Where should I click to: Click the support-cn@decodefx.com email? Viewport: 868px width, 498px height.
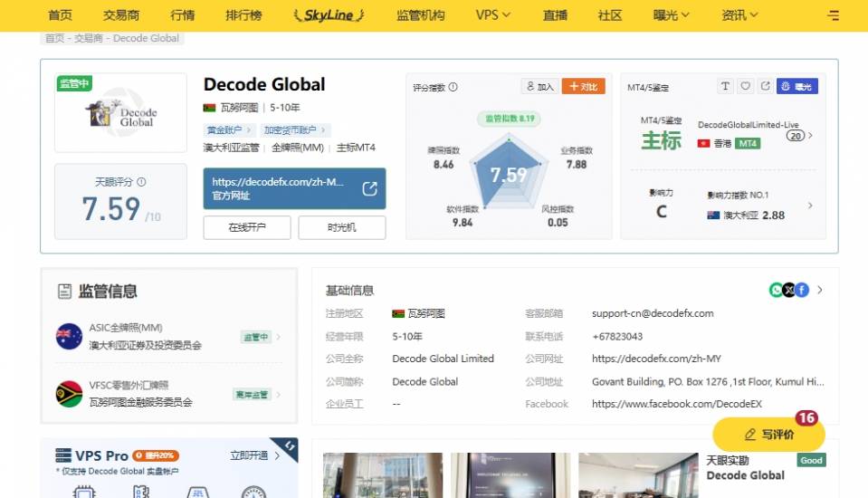653,313
